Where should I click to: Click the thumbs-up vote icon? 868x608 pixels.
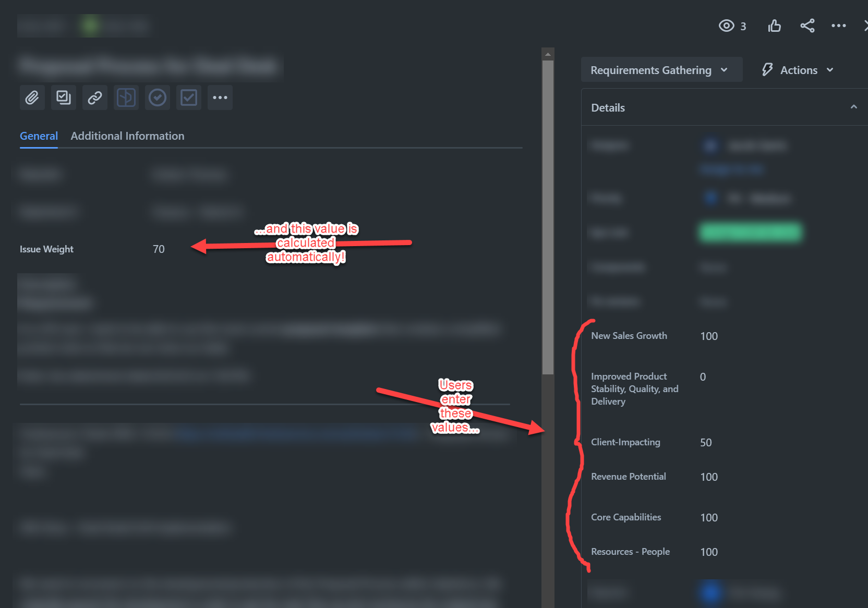(x=774, y=26)
